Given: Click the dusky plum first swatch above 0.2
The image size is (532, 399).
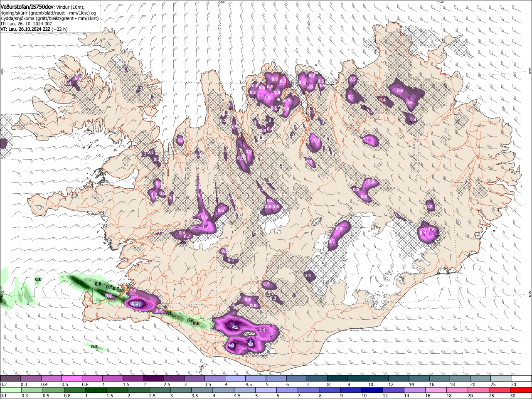Looking at the screenshot, I should pos(10,379).
